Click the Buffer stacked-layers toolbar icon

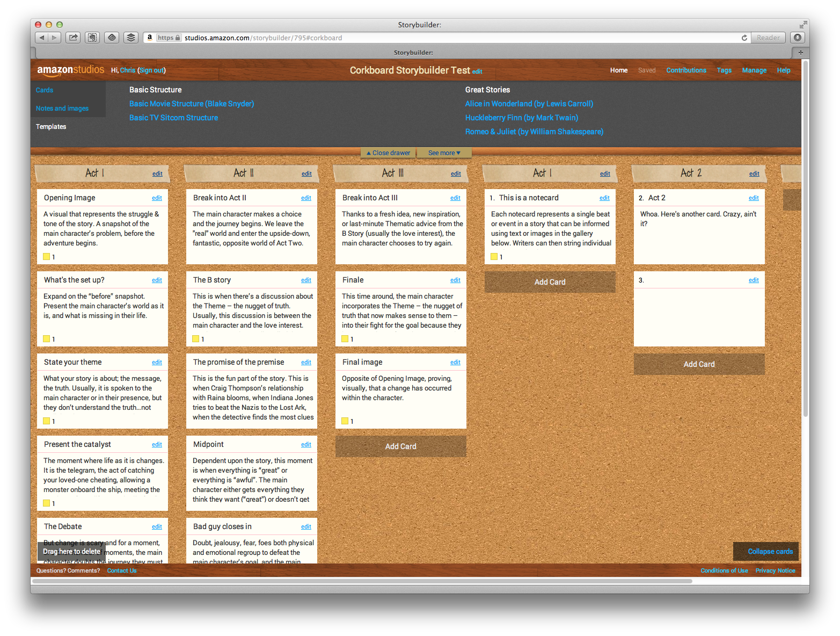coord(130,38)
